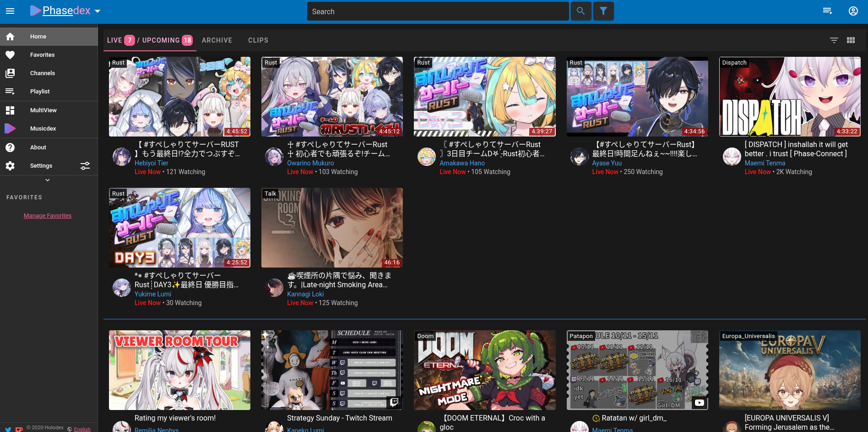Open the Ko-fi icon in sidebar footer
The height and width of the screenshot is (432, 868).
point(19,429)
